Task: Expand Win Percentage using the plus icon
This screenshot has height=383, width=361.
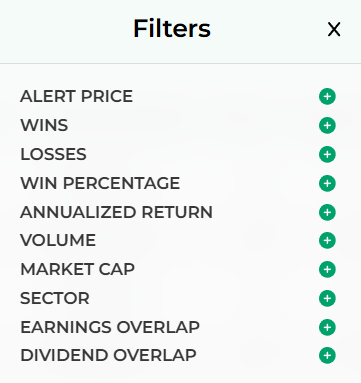Action: point(327,183)
